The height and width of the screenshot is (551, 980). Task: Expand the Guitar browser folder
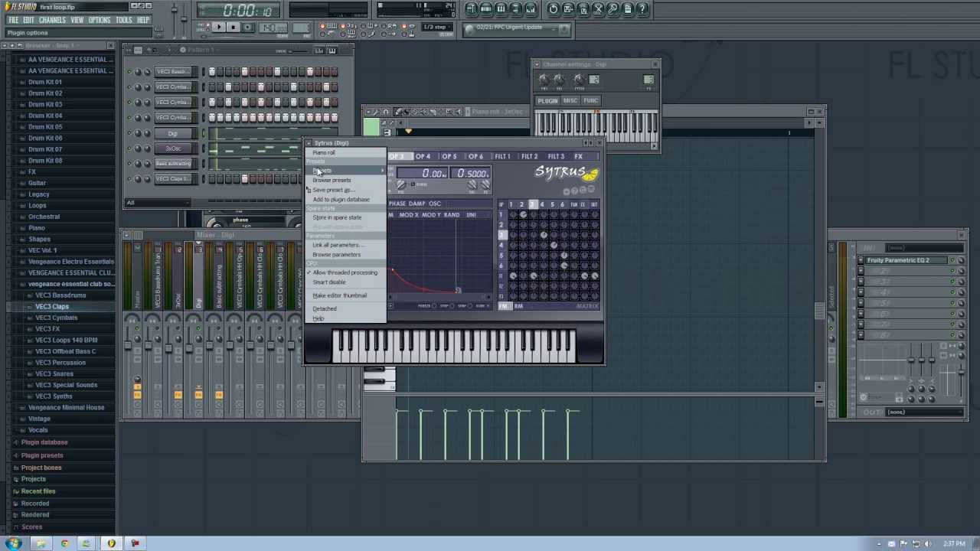(x=37, y=183)
